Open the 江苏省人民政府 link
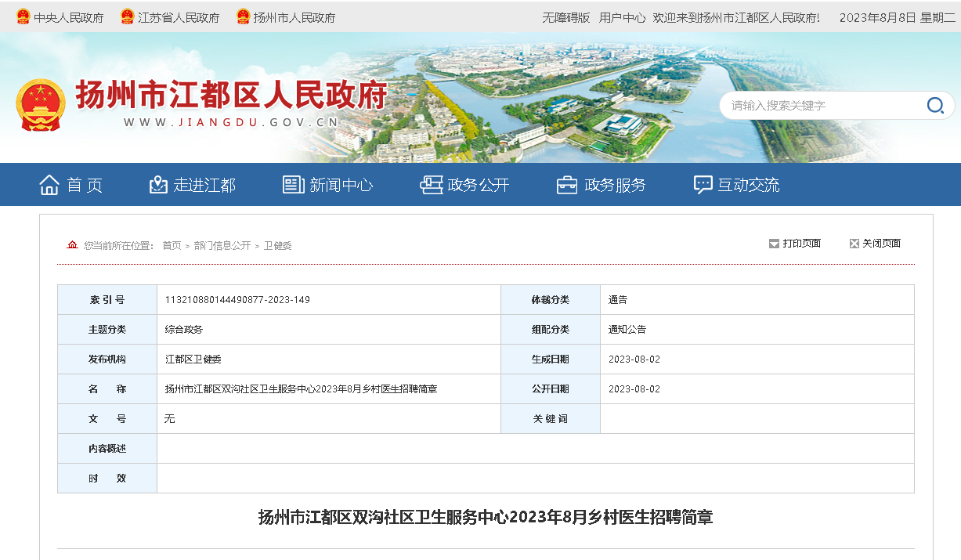This screenshot has width=961, height=560. click(179, 17)
